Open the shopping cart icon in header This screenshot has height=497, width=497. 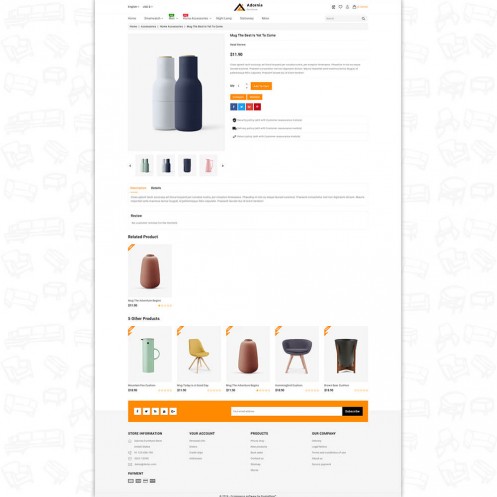[x=354, y=7]
